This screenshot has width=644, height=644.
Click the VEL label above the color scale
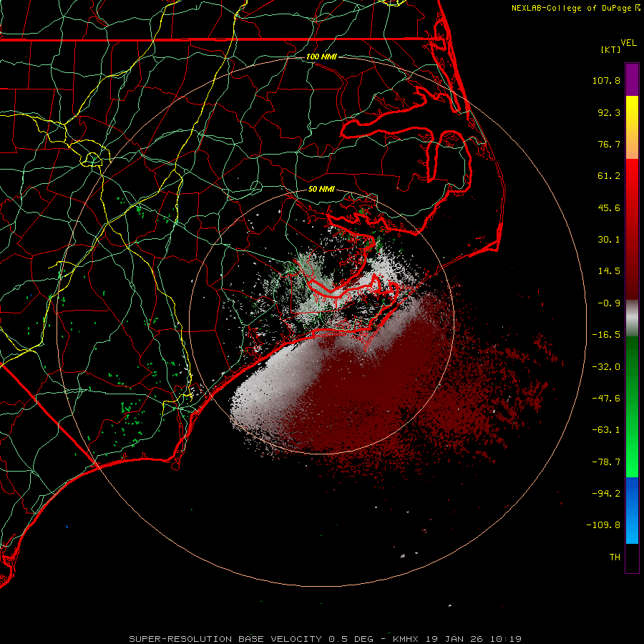(x=628, y=43)
